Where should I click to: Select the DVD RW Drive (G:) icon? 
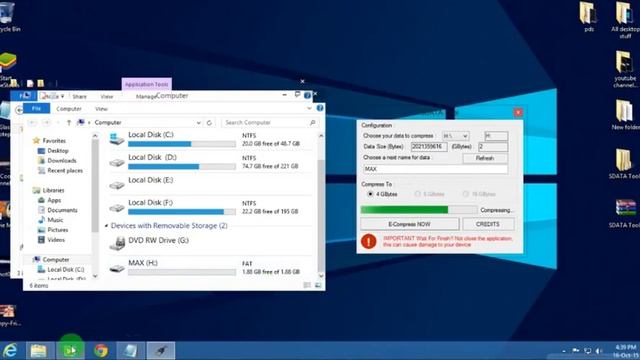point(117,243)
